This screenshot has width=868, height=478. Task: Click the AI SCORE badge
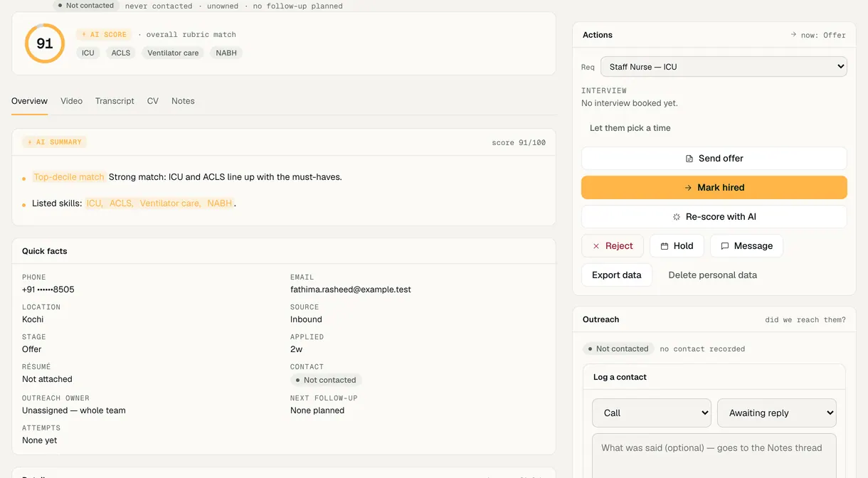coord(104,34)
